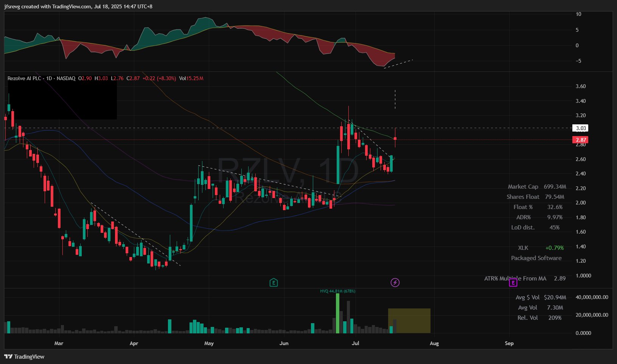Click the ATR% Multiple From MA value 2.89
This screenshot has height=364, width=617.
click(x=560, y=279)
